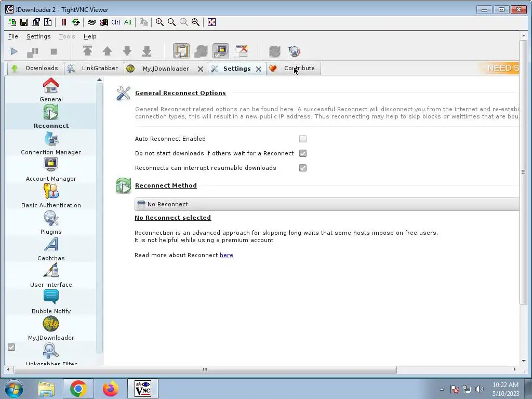Open Basic Authentication settings

tap(51, 196)
